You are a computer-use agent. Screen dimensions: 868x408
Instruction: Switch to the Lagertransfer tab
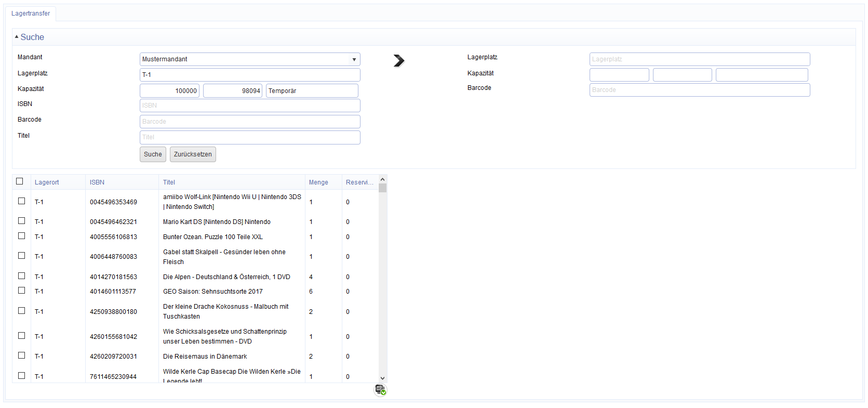coord(31,14)
